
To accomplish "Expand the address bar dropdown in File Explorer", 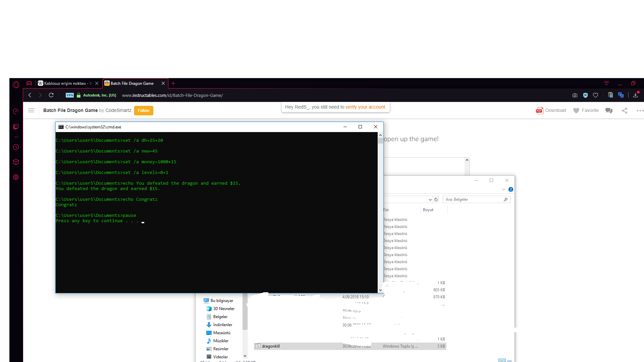I will coord(430,199).
